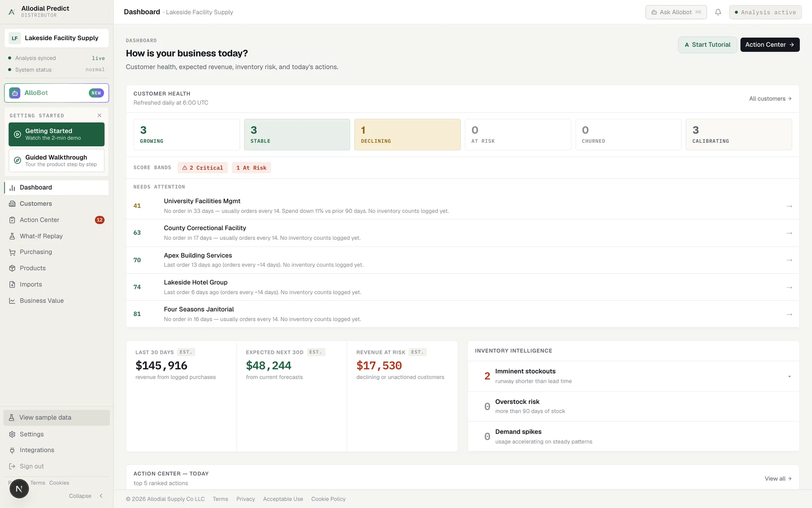This screenshot has width=812, height=508.
Task: Click the Action Center badge showing 12
Action: pos(99,220)
